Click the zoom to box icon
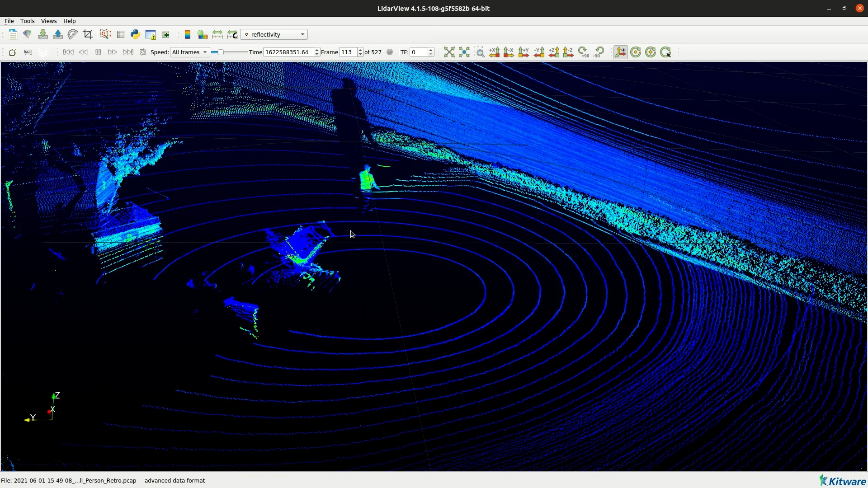 (x=479, y=52)
